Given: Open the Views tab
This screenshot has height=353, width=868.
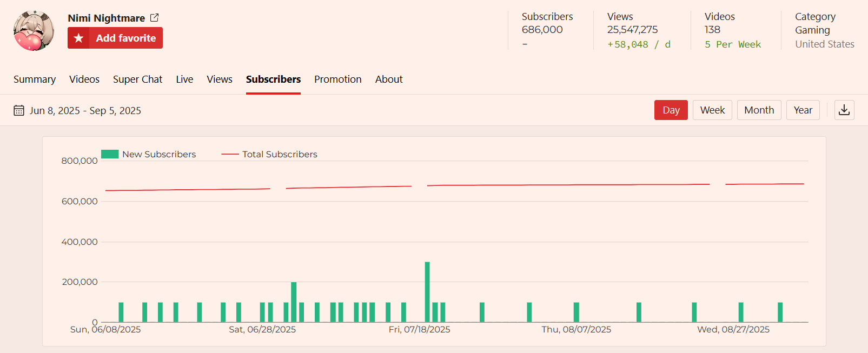Looking at the screenshot, I should pos(220,79).
